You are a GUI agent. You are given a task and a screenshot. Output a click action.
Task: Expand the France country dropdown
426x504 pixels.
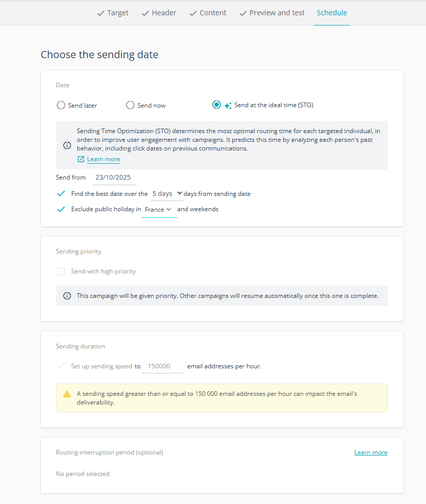(x=159, y=210)
